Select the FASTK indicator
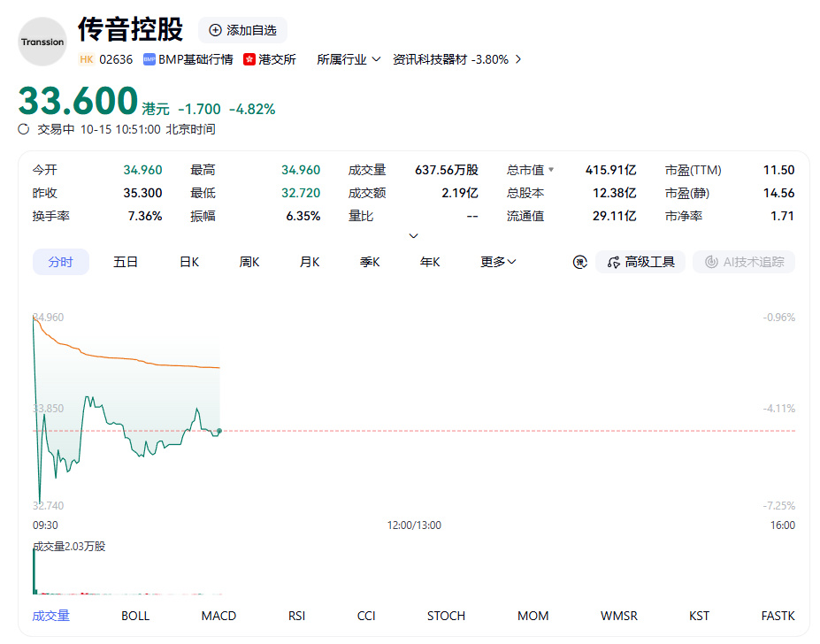The width and height of the screenshot is (820, 644). point(778,616)
